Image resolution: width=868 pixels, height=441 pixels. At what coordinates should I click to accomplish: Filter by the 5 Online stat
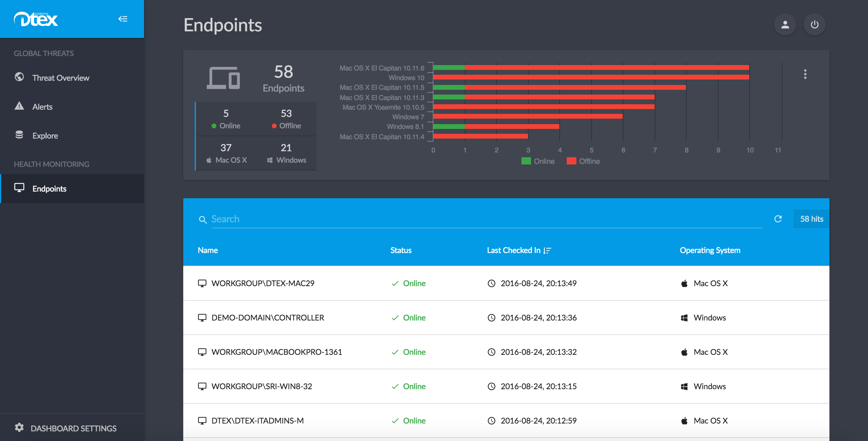coord(226,119)
